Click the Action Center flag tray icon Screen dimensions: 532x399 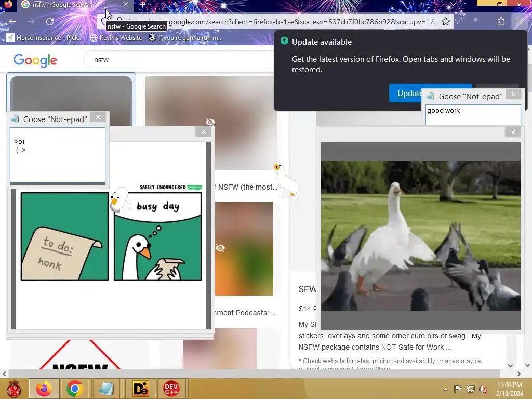tap(458, 389)
